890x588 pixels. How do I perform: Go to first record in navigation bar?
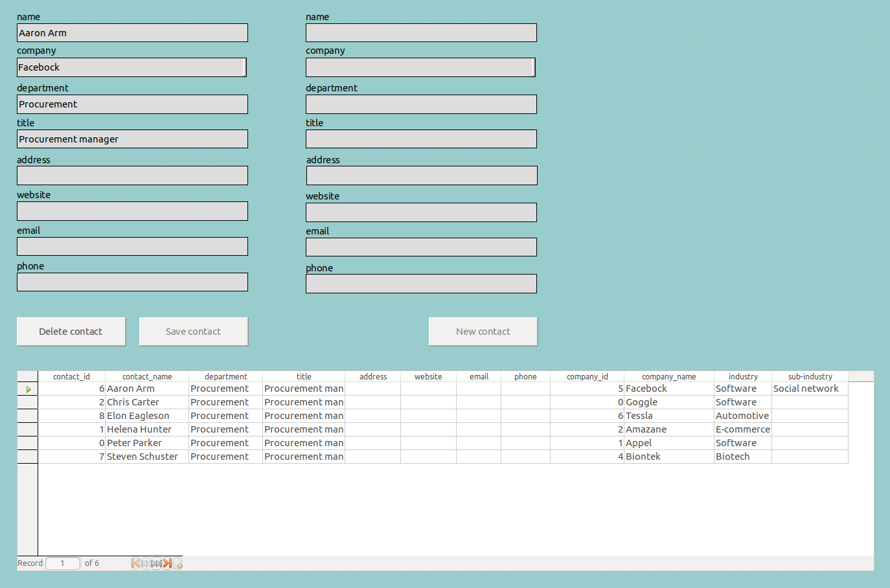click(x=136, y=563)
